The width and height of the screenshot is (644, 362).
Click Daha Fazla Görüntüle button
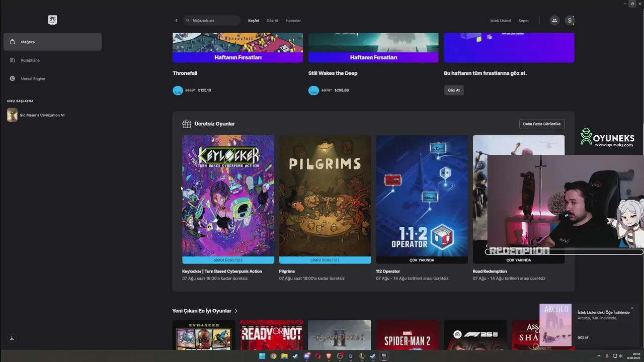click(542, 124)
